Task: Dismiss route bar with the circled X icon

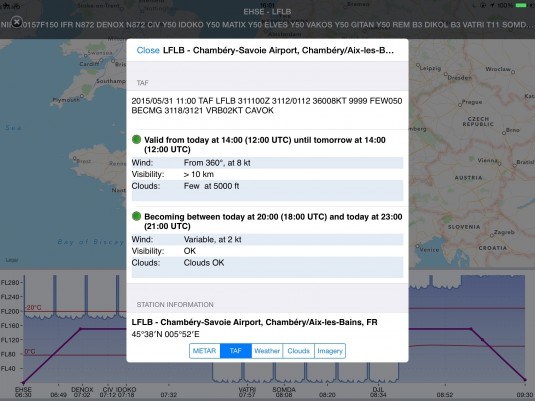Action: (x=16, y=22)
